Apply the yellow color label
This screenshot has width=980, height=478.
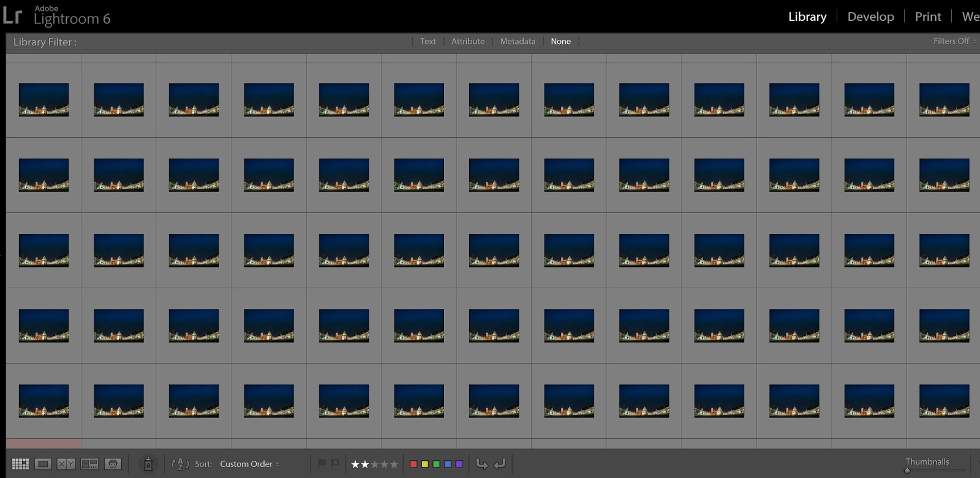coord(424,464)
